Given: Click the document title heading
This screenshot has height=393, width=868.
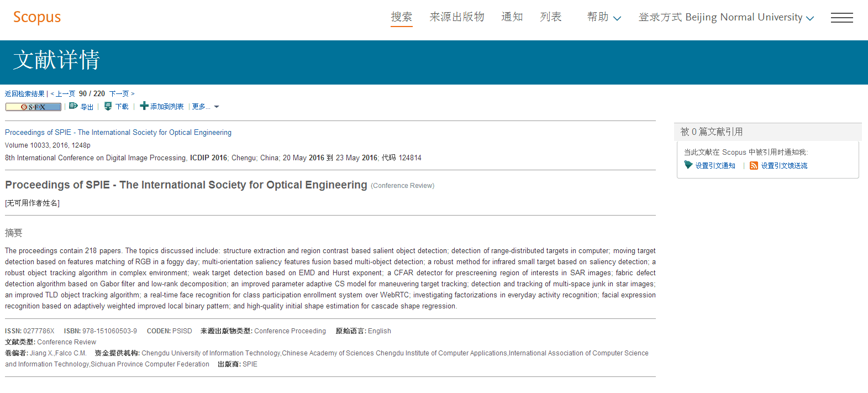Looking at the screenshot, I should coord(186,185).
